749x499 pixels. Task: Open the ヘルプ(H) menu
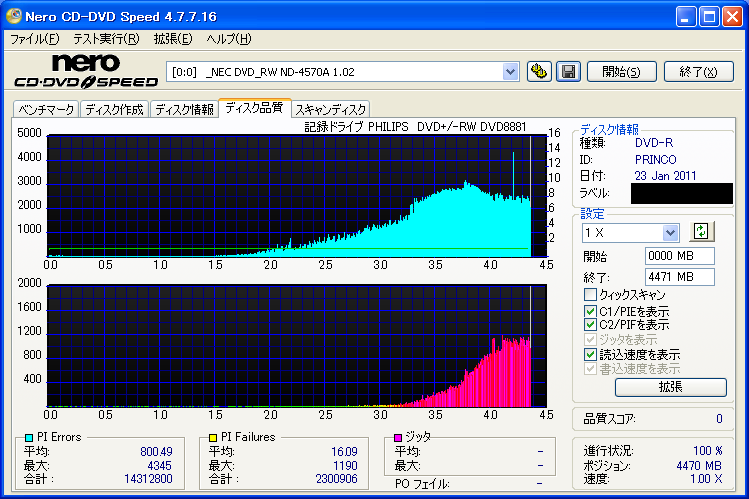(229, 39)
